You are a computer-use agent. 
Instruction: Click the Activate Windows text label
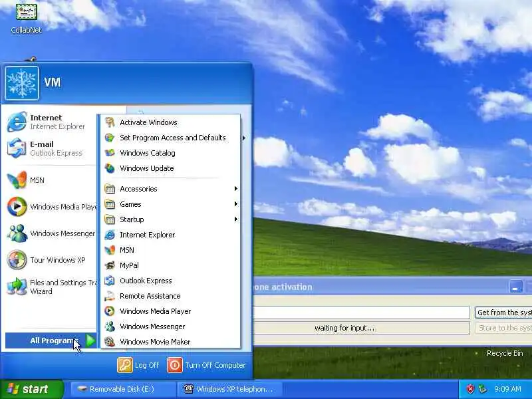148,122
